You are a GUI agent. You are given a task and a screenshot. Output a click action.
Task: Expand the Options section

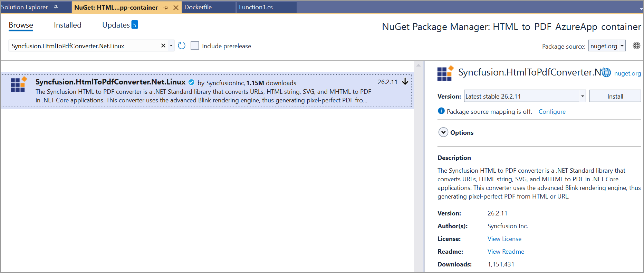click(x=443, y=132)
